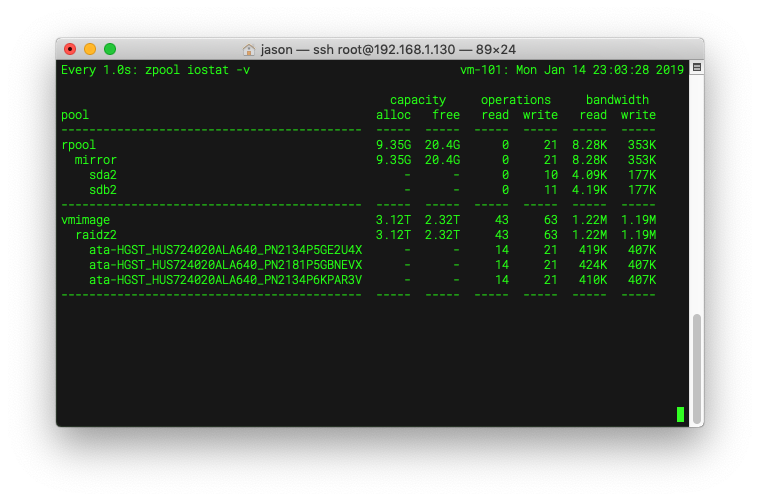Click the vmimage bandwidth write '1.19M'
The width and height of the screenshot is (760, 501).
tap(638, 220)
